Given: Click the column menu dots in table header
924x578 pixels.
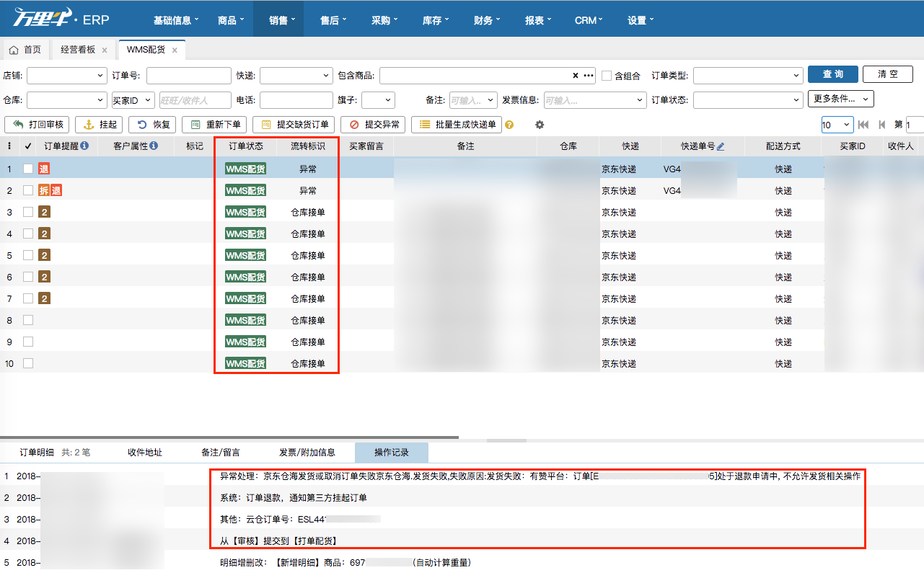Looking at the screenshot, I should [9, 146].
